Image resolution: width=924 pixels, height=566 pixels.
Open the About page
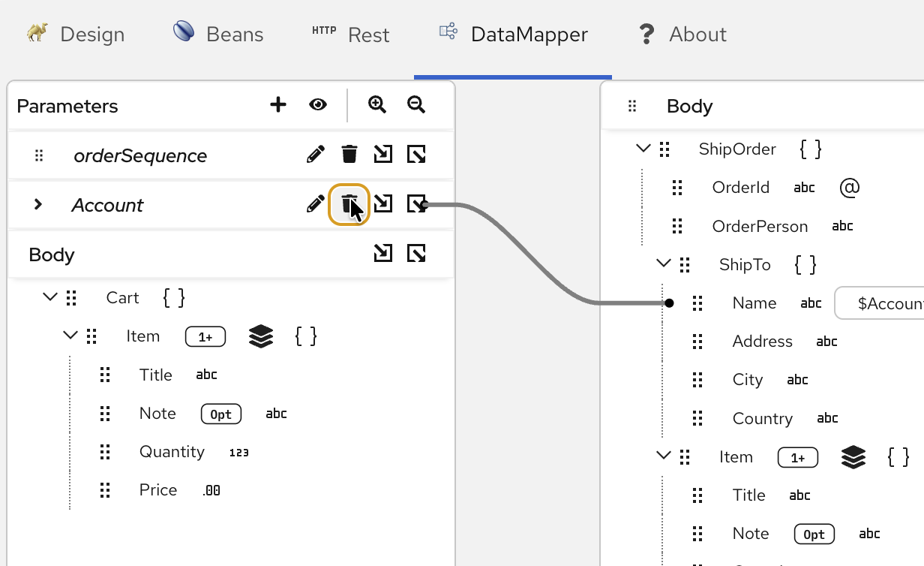point(680,34)
